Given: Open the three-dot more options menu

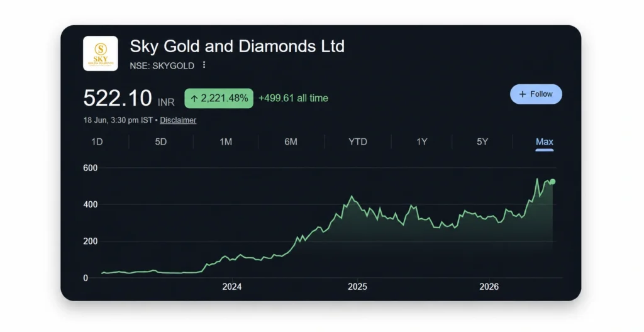Looking at the screenshot, I should (204, 65).
